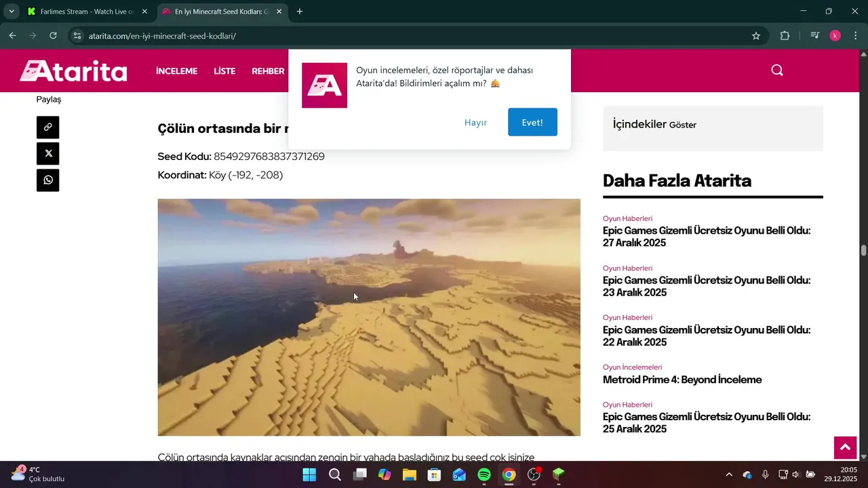The height and width of the screenshot is (488, 868).
Task: Share the article via WhatsApp
Action: (x=47, y=180)
